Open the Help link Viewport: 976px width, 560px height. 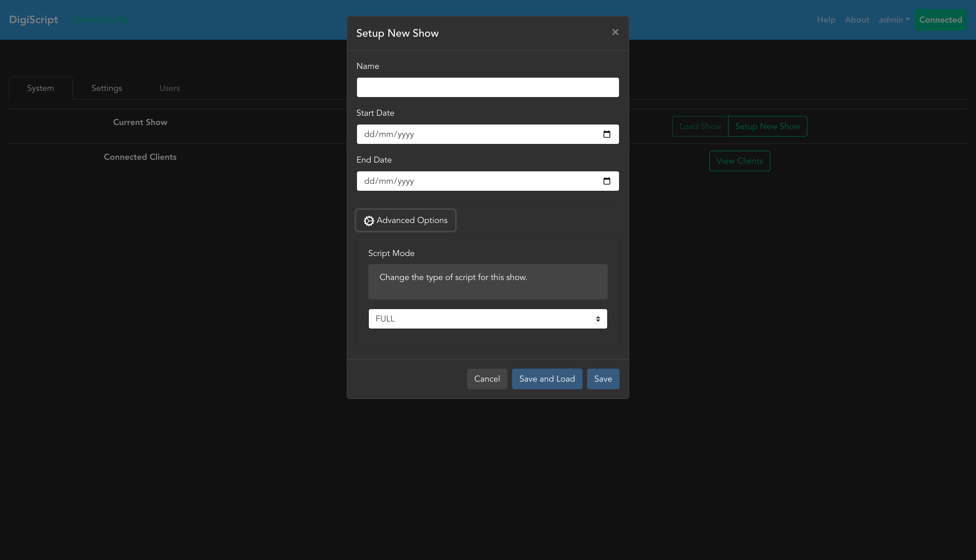[x=826, y=20]
